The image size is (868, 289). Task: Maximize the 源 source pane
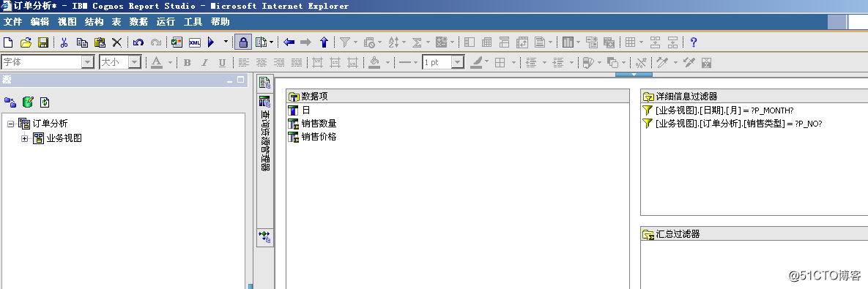pyautogui.click(x=241, y=80)
